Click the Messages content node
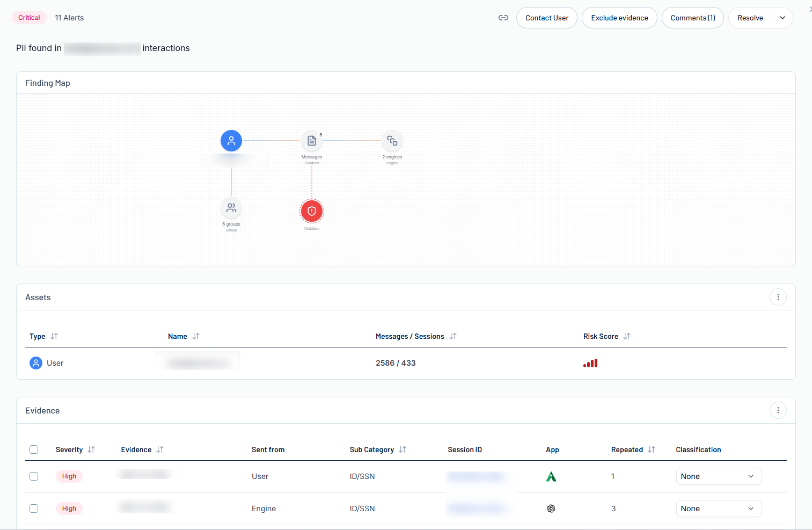This screenshot has width=812, height=530. click(312, 141)
